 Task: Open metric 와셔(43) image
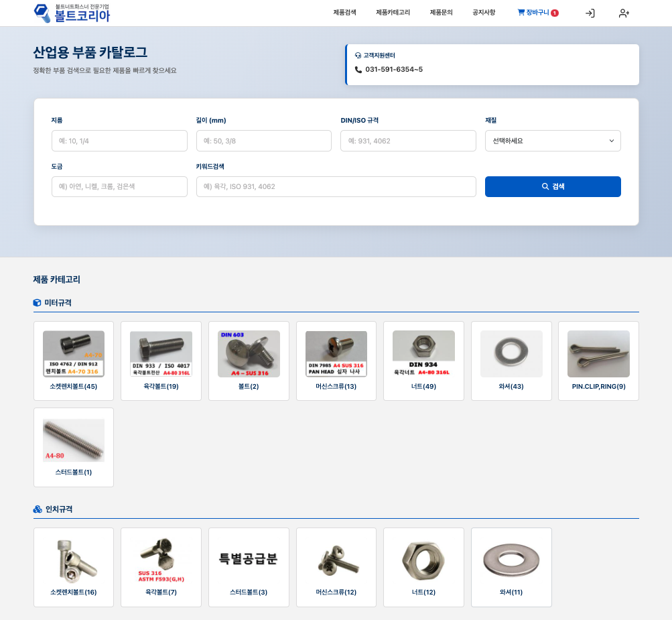click(x=511, y=354)
